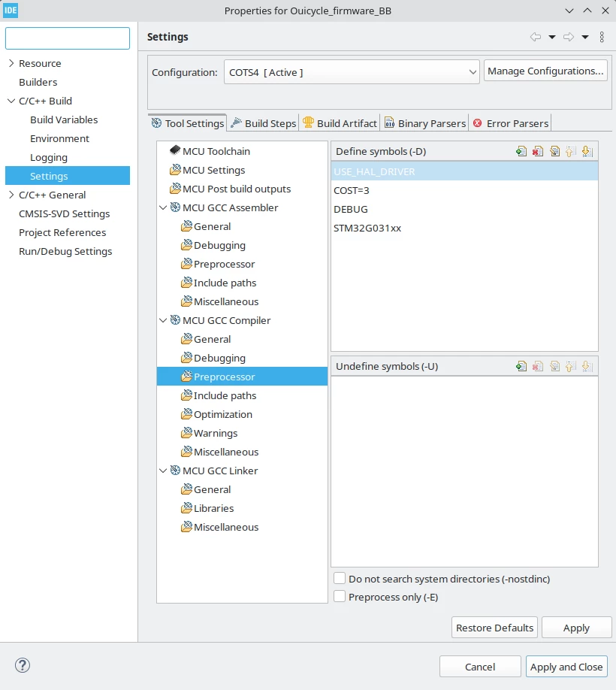The width and height of the screenshot is (616, 690).
Task: Collapse the MCU GCC Linker node
Action: tap(163, 471)
